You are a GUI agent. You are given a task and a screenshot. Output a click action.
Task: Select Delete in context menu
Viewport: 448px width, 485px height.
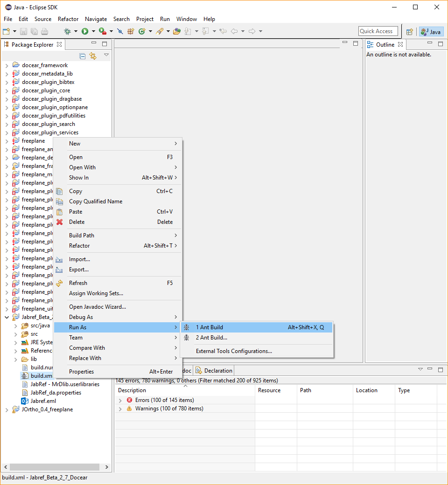point(118,222)
